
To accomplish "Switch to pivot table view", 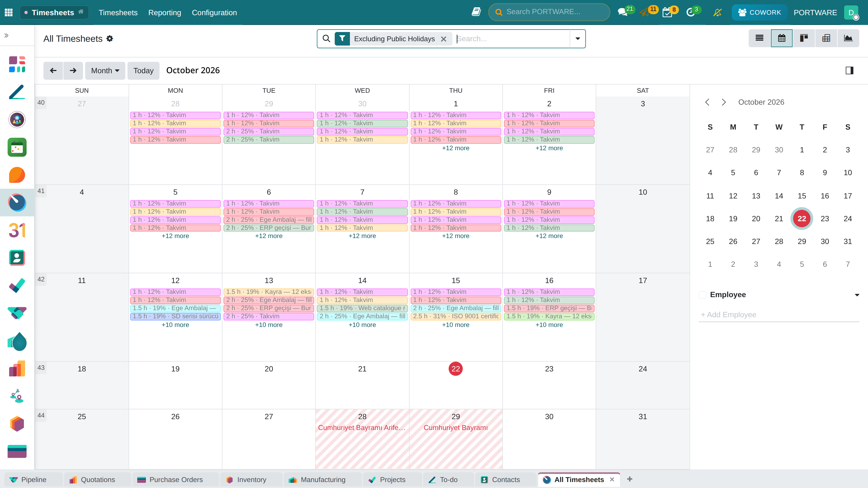I will point(826,38).
